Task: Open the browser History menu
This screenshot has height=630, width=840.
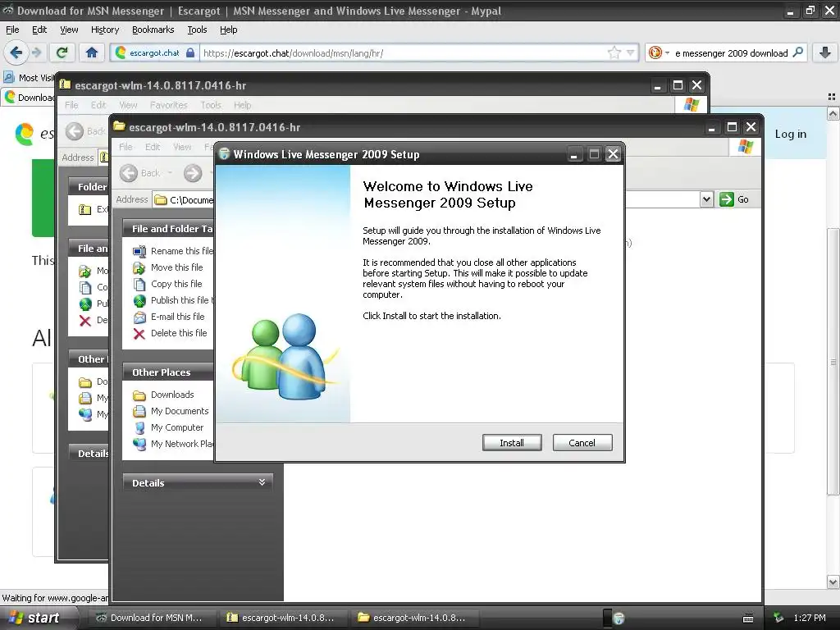Action: tap(104, 30)
